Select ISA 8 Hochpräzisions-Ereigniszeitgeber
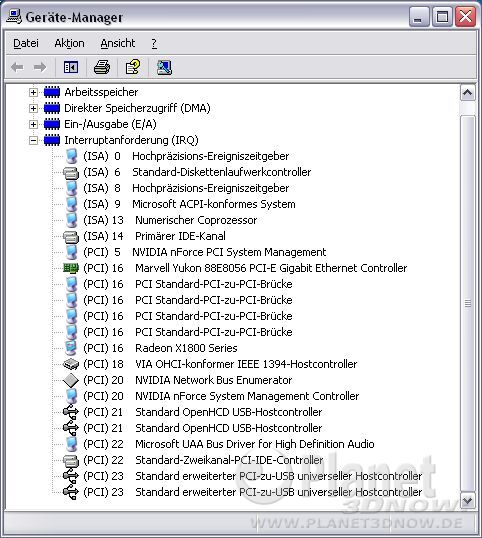Image resolution: width=482 pixels, height=538 pixels. [186, 188]
